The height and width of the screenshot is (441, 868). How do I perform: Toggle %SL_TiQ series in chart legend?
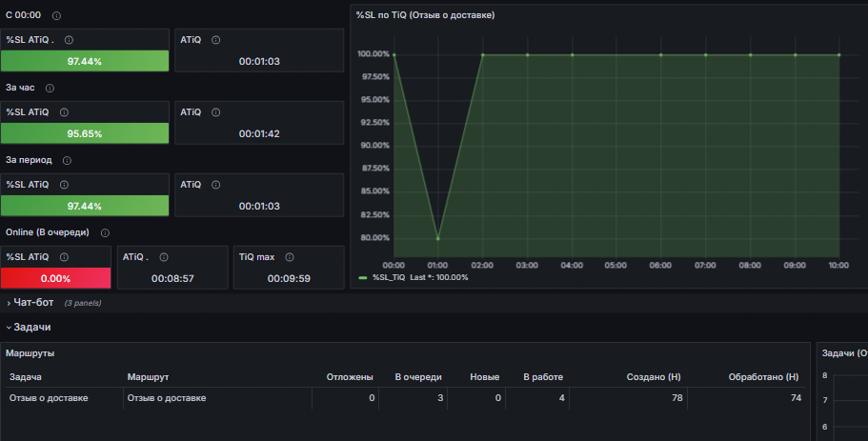tap(389, 277)
